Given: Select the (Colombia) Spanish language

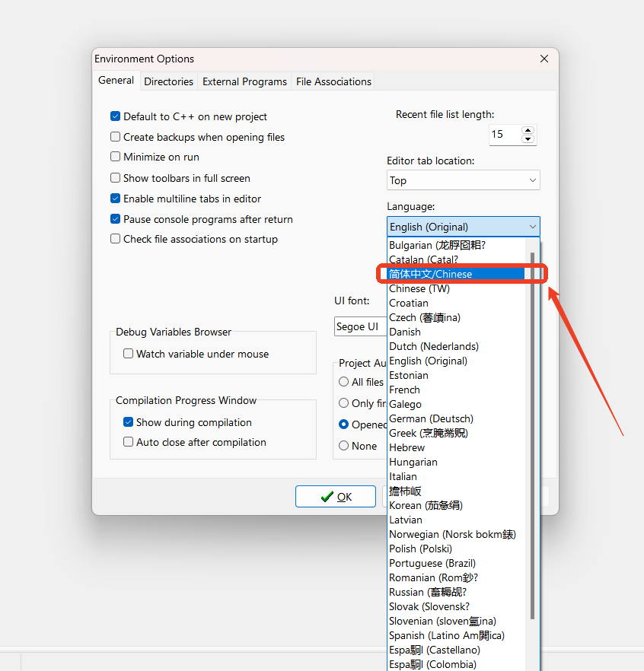Looking at the screenshot, I should 456,665.
